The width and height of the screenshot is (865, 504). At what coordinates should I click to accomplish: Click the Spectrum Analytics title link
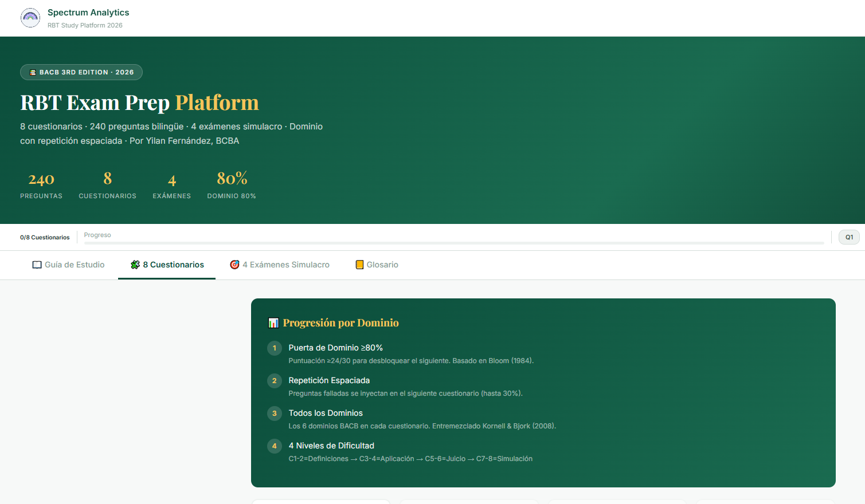tap(88, 13)
